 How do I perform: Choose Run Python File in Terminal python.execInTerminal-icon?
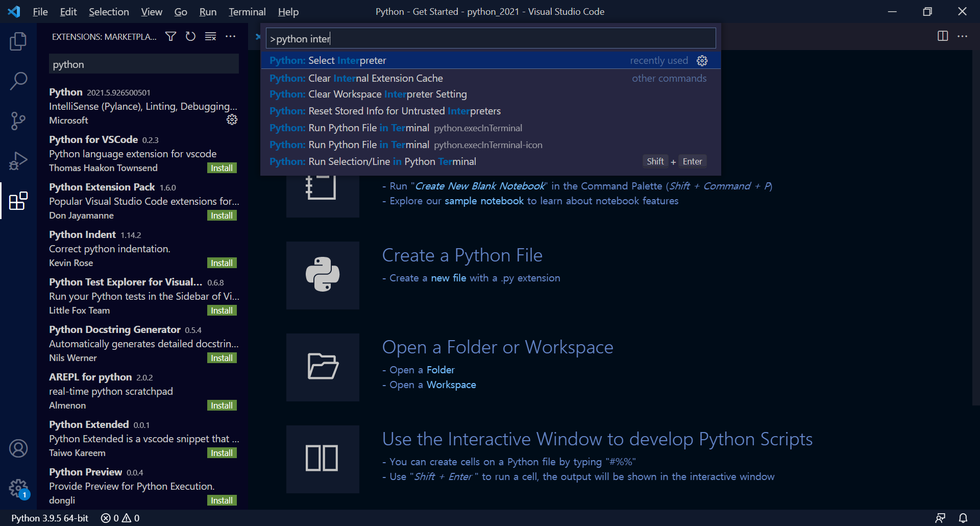[x=491, y=145]
